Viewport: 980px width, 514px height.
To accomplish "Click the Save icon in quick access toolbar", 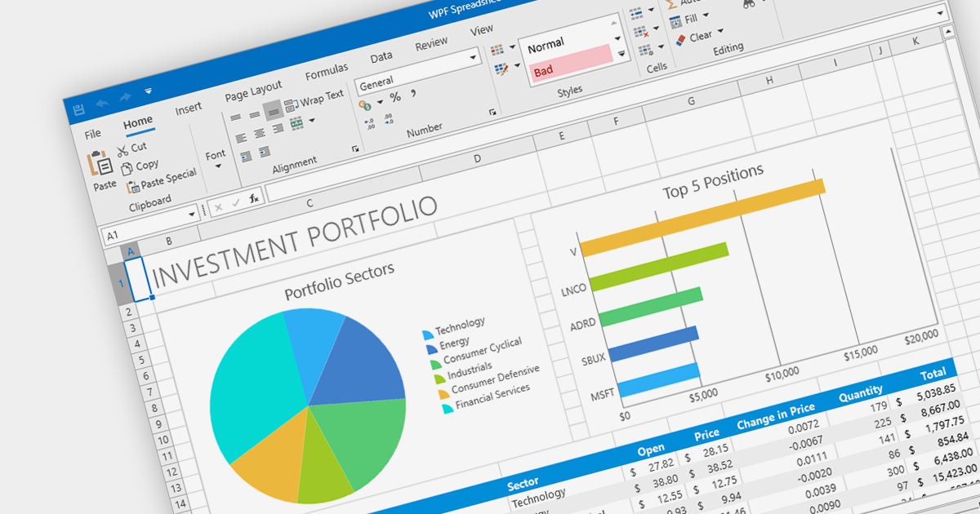I will tap(78, 109).
